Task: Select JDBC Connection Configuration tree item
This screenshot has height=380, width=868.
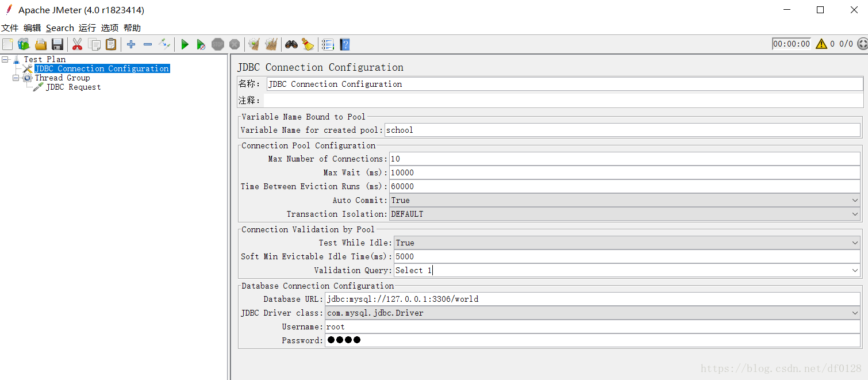Action: pos(102,68)
